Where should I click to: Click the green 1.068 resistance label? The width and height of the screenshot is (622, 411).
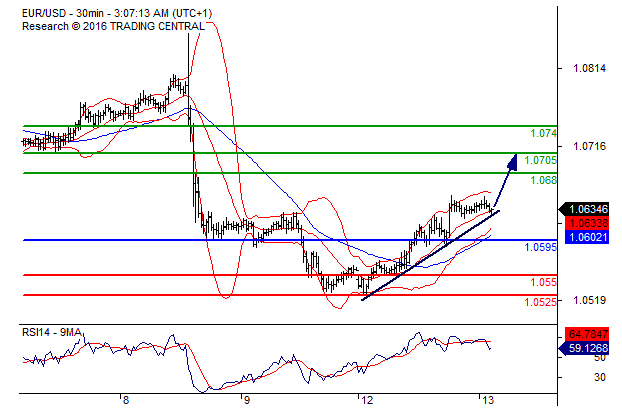pos(543,180)
